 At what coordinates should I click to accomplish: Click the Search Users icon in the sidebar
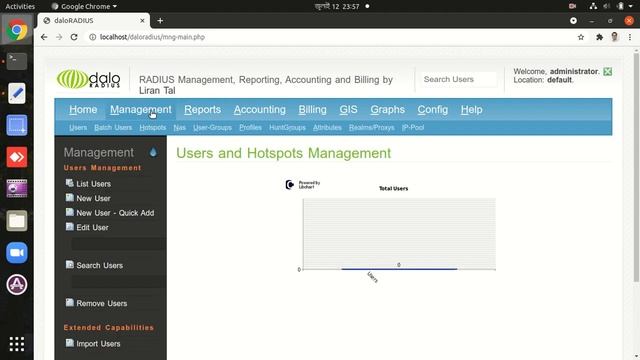(70, 265)
